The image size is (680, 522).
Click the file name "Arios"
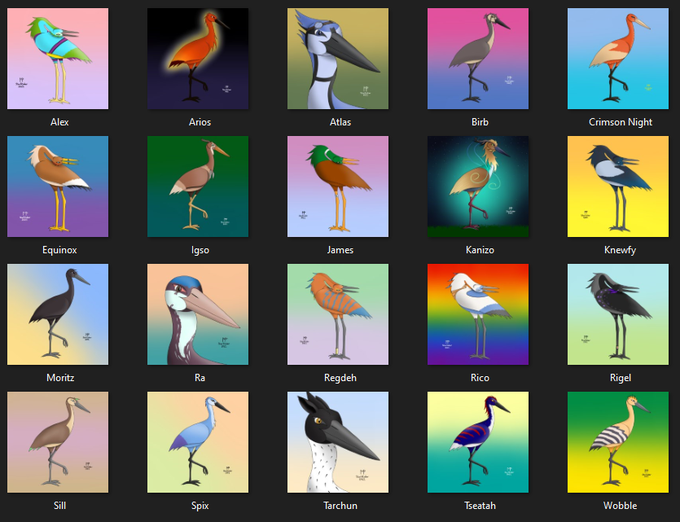tap(200, 122)
